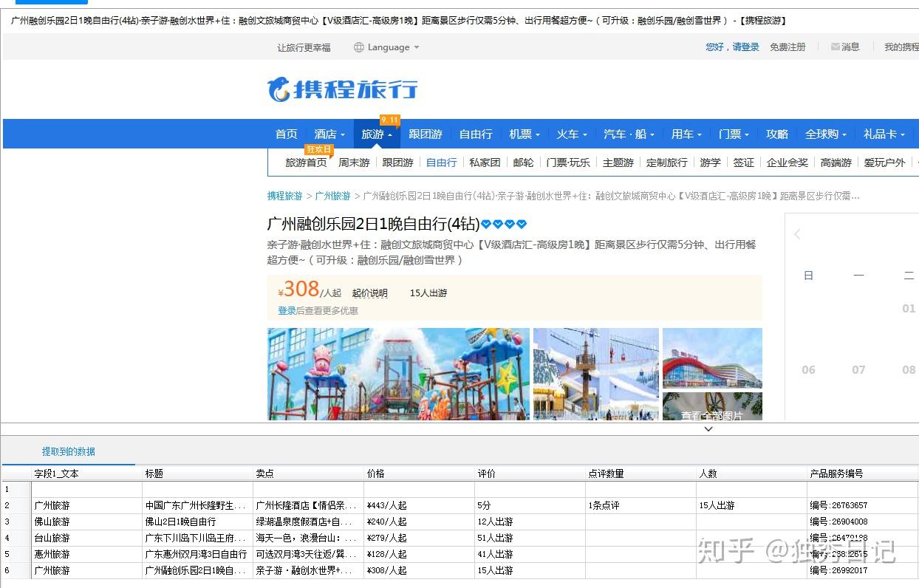Select date 01 in the calendar
Screen dimensions: 919x588
(x=909, y=308)
